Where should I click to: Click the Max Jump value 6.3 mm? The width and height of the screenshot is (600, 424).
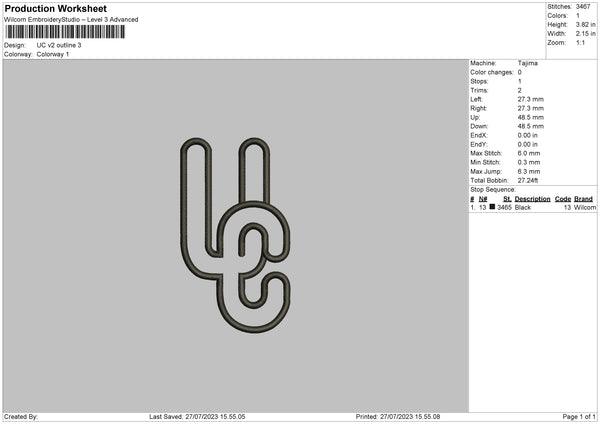click(x=529, y=171)
